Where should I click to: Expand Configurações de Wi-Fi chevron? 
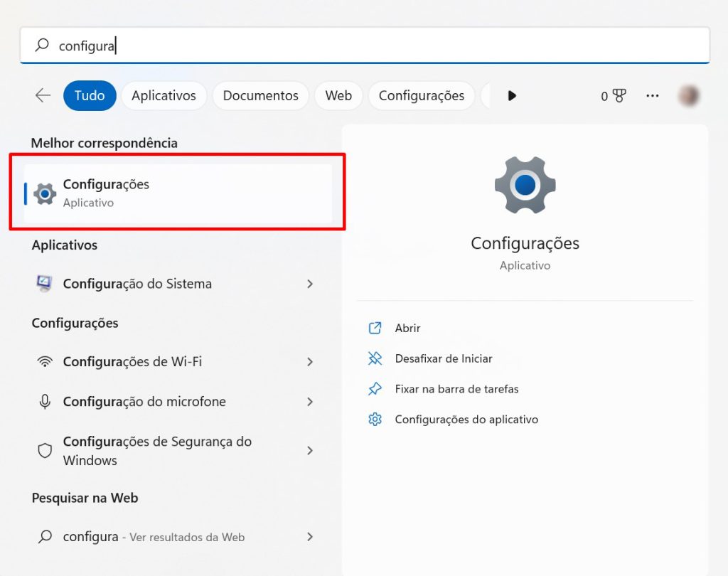tap(310, 362)
